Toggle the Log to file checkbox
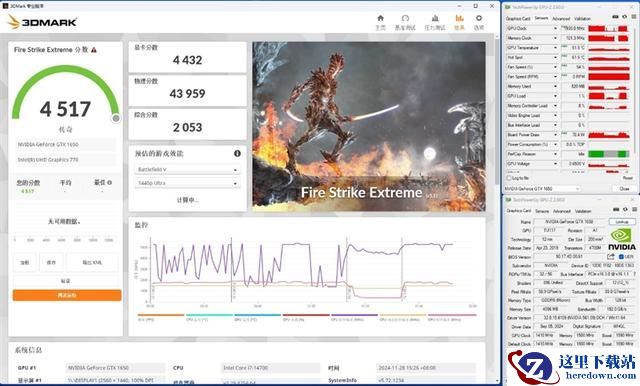The width and height of the screenshot is (640, 386). click(x=509, y=178)
